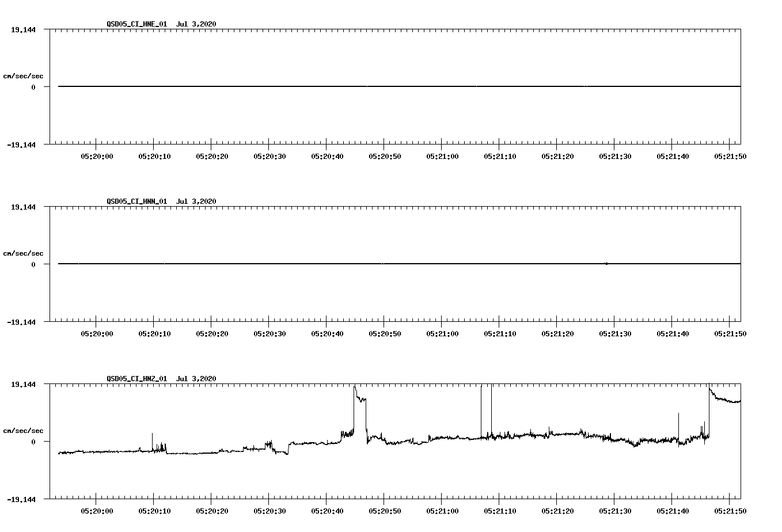Click the small dot on HNN trace near 05:21:28

click(x=606, y=264)
